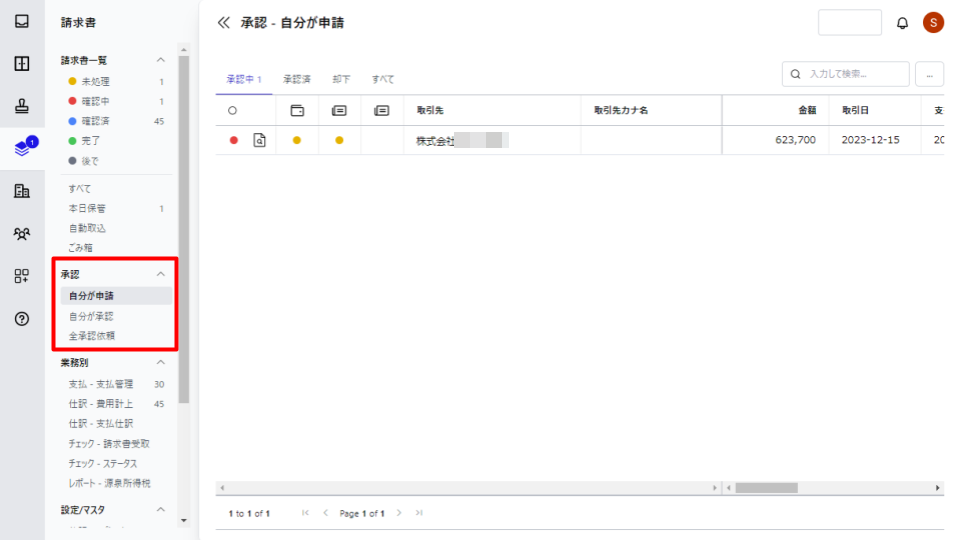Click the table horizontal scrollbar thumb
This screenshot has width=960, height=540.
767,488
